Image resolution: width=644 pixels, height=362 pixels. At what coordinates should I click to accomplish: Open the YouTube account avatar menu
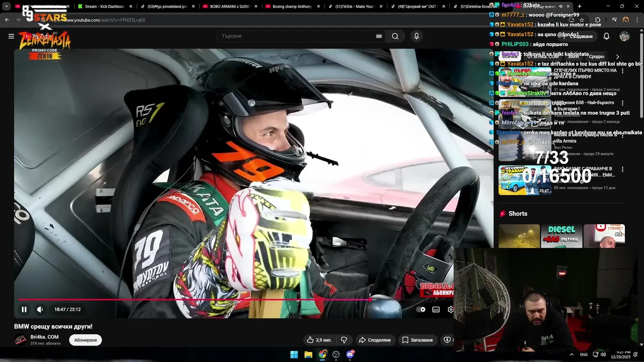pyautogui.click(x=624, y=36)
